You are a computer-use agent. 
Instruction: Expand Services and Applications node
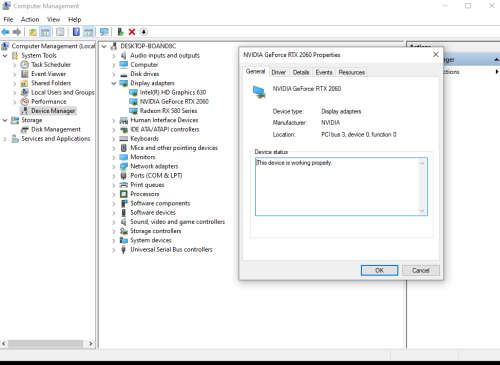5,139
